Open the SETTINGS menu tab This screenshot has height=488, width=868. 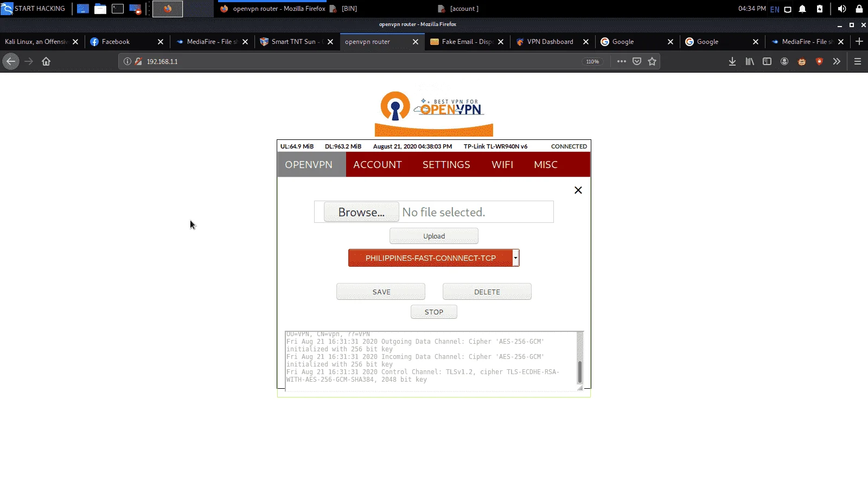pos(446,164)
